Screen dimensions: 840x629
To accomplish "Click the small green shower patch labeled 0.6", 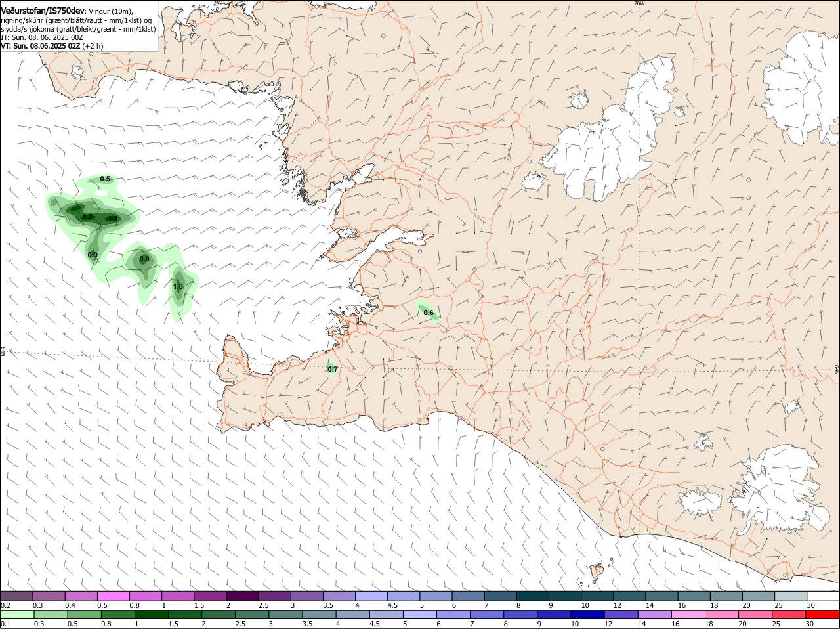I will pos(428,311).
